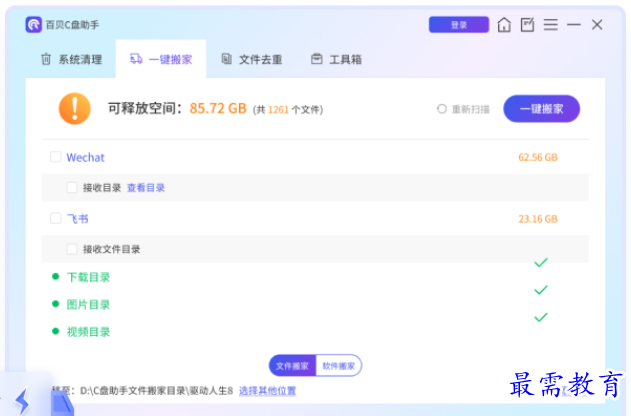The width and height of the screenshot is (631, 416).
Task: Click the destination path D:\C盘助手文件搬家目录
Action: (156, 391)
